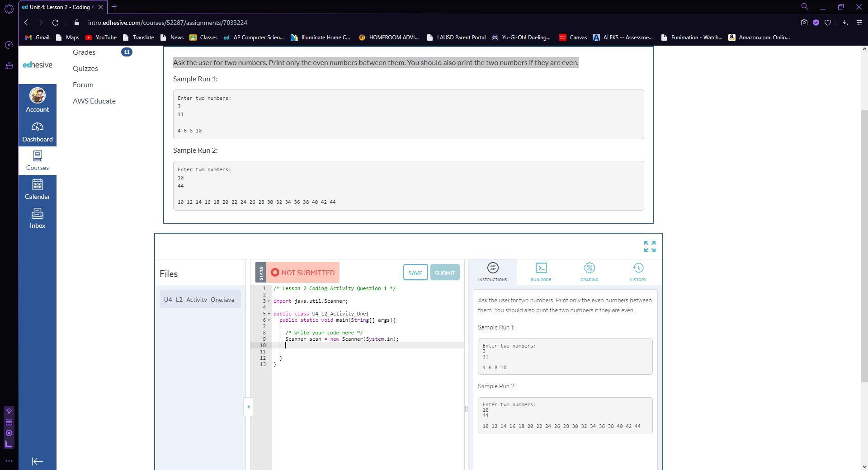Submit the code with Submit button
The height and width of the screenshot is (470, 868).
click(x=444, y=273)
